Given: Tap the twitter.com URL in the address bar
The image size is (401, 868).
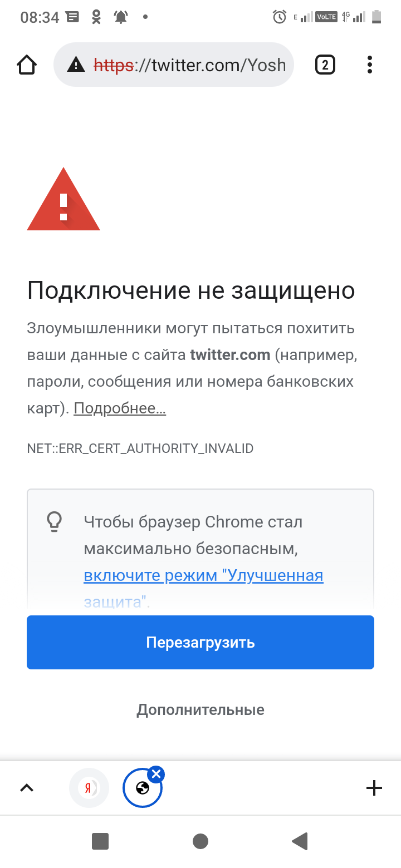Looking at the screenshot, I should tap(189, 65).
